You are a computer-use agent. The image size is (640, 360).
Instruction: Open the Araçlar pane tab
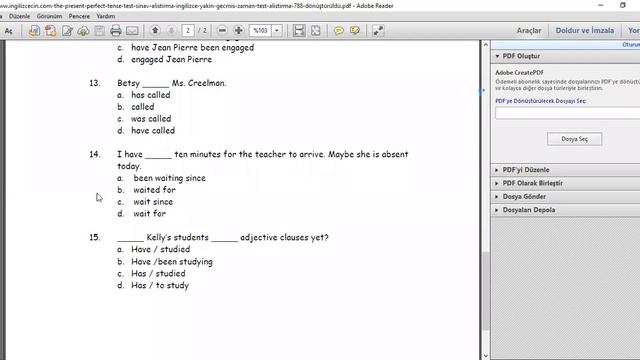coord(529,31)
